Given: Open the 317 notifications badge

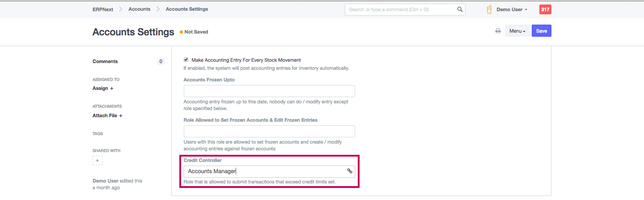Looking at the screenshot, I should pyautogui.click(x=545, y=9).
